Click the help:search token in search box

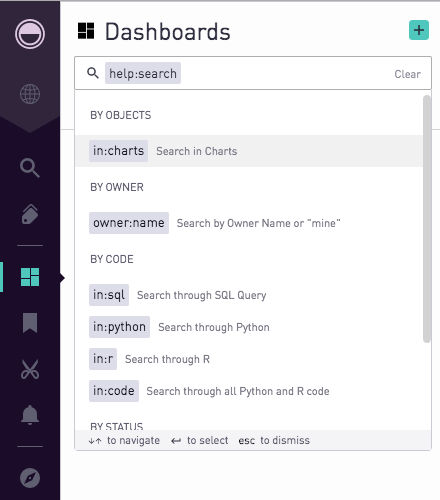coord(143,73)
